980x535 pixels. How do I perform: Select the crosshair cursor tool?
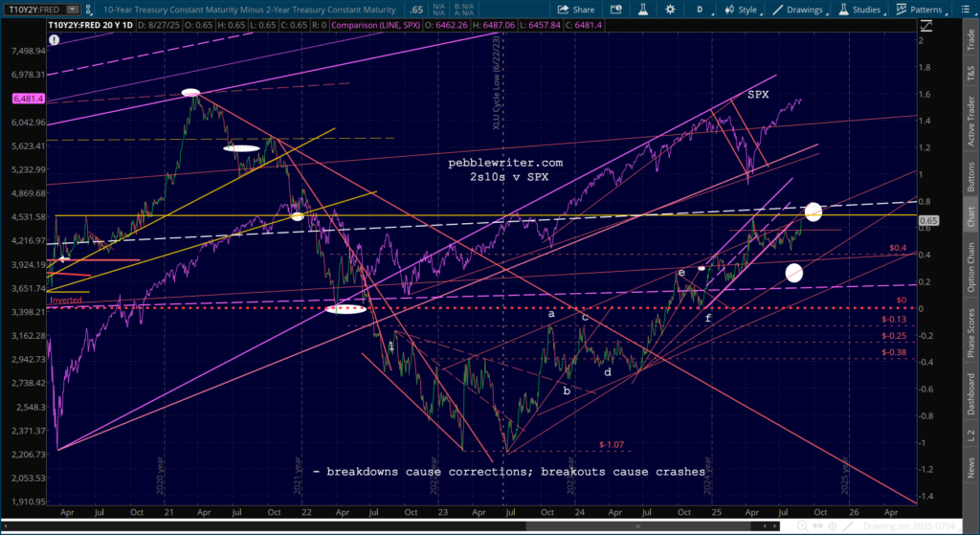[x=833, y=527]
